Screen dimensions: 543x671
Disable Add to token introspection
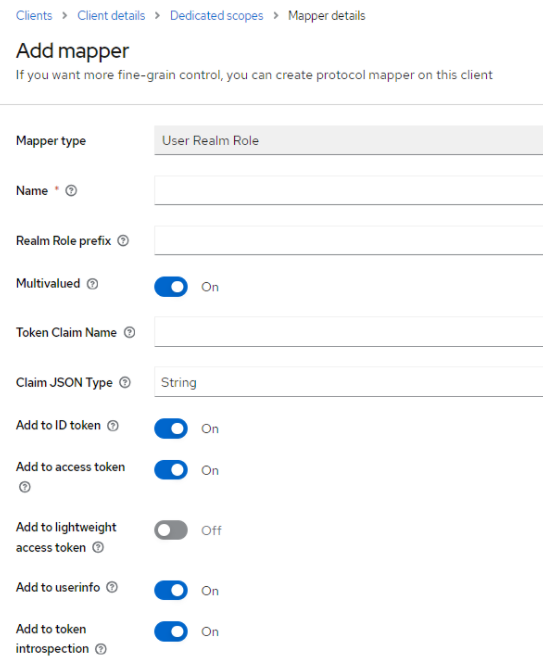171,632
